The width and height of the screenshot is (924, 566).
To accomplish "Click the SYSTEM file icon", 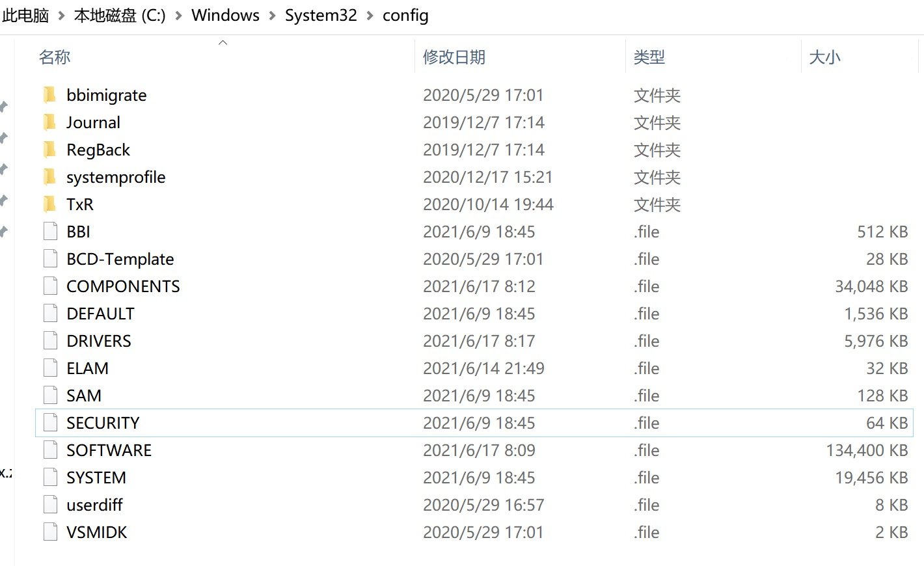I will (50, 477).
